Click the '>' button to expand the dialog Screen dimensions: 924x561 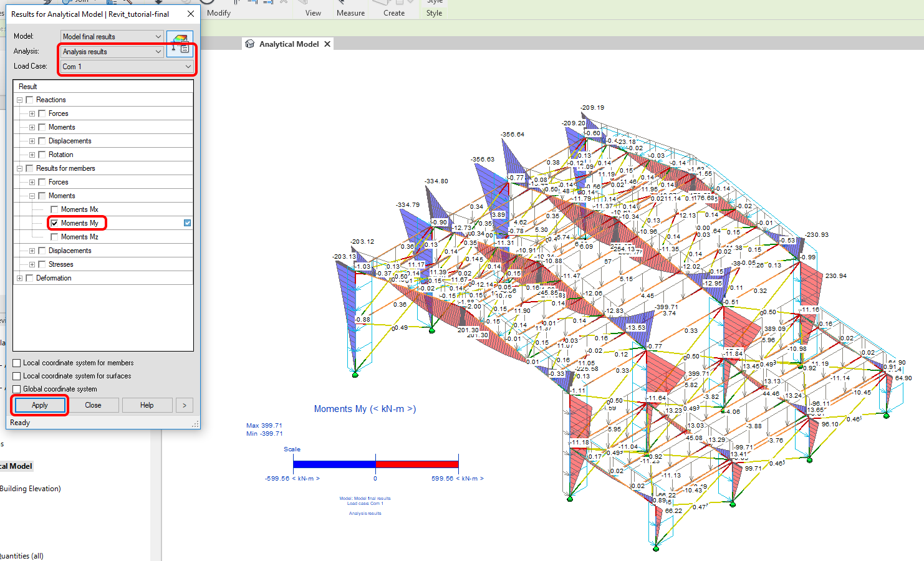tap(185, 405)
